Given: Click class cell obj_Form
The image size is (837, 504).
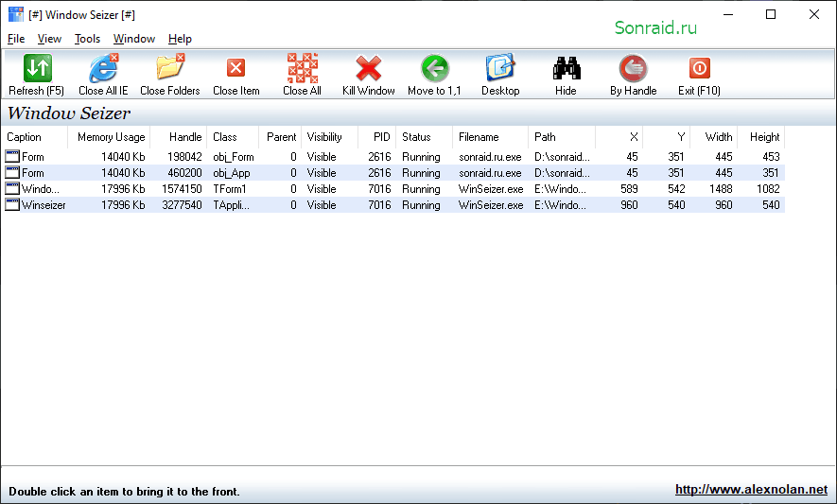Looking at the screenshot, I should pos(234,157).
